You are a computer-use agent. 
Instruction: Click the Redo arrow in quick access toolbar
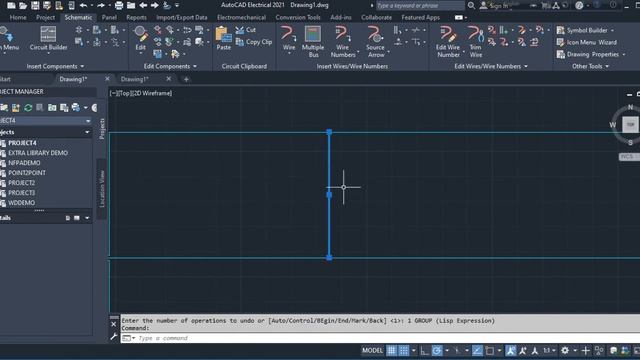101,5
